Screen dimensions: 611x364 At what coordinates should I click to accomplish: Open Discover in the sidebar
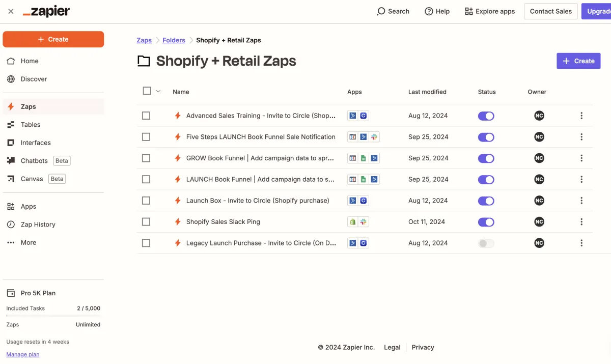53,79
